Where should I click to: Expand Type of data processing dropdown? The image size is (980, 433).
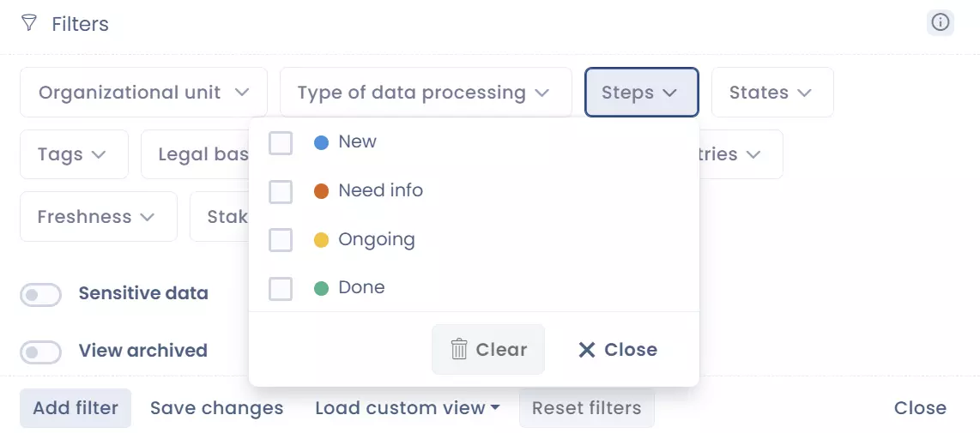point(425,93)
